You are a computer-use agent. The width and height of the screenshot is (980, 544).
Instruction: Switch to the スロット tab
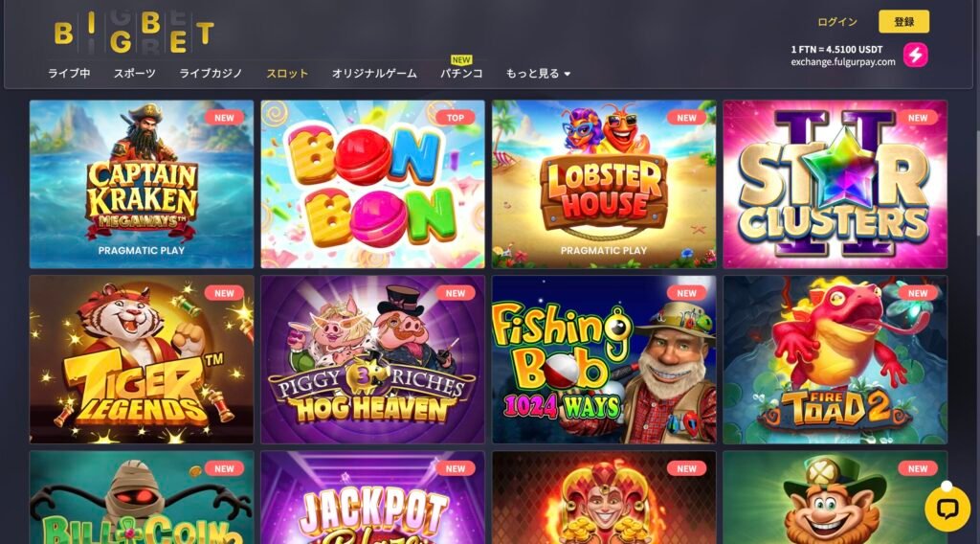coord(287,73)
